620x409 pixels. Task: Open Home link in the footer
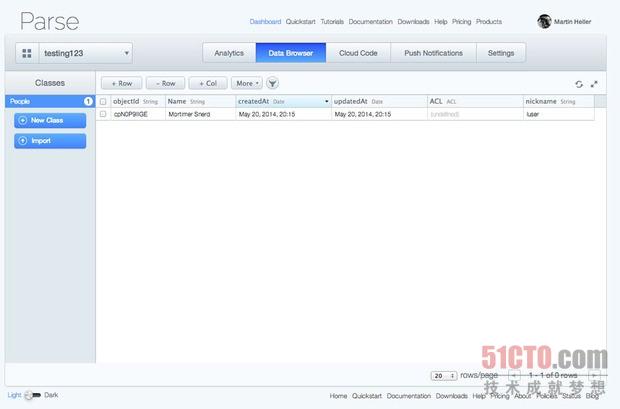(x=338, y=396)
